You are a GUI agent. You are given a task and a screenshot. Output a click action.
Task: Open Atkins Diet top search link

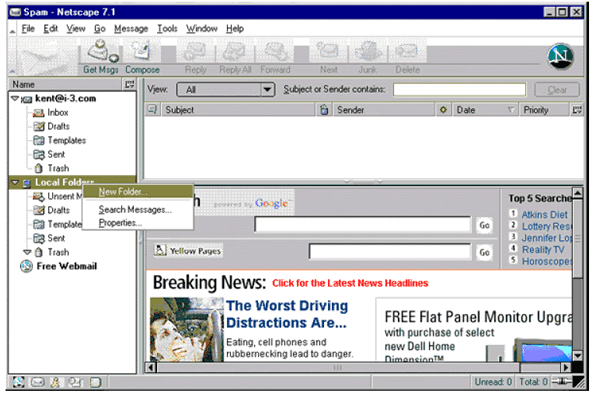coord(544,214)
